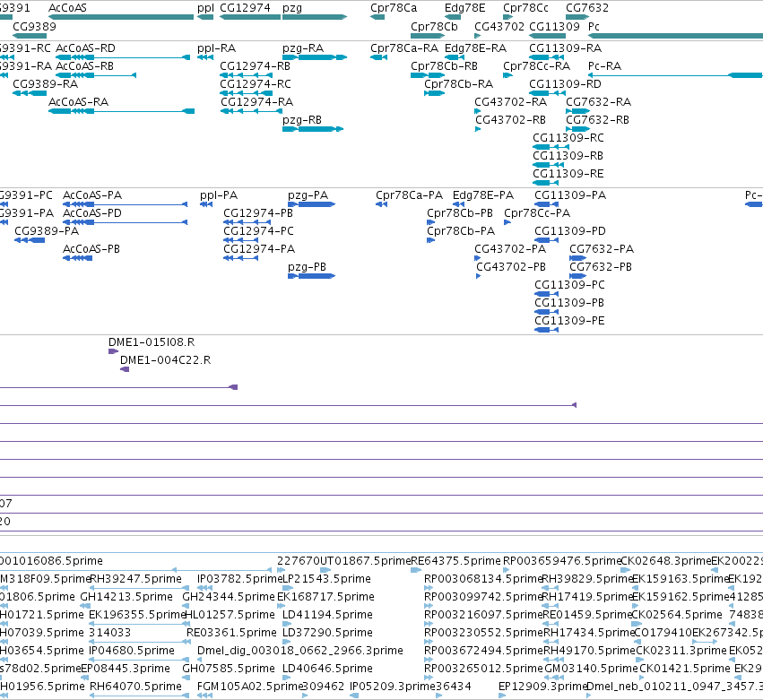
Task: Click the AcCoAS gene label
Action: pyautogui.click(x=67, y=8)
